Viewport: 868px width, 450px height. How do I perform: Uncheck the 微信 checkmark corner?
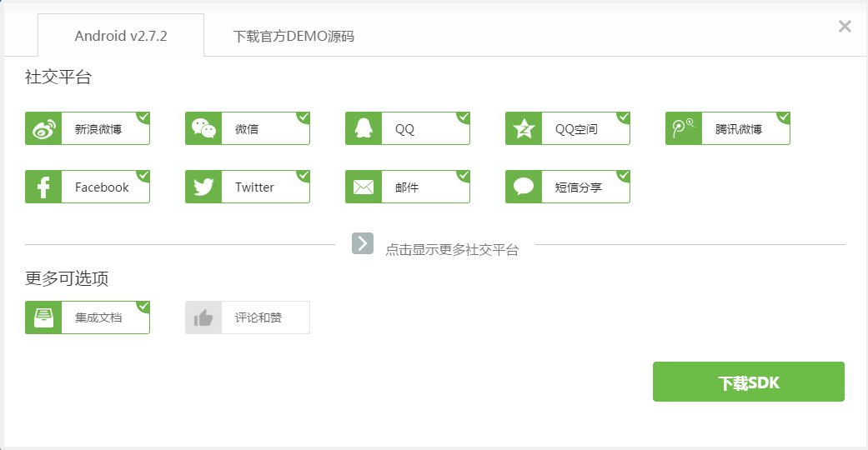click(304, 117)
